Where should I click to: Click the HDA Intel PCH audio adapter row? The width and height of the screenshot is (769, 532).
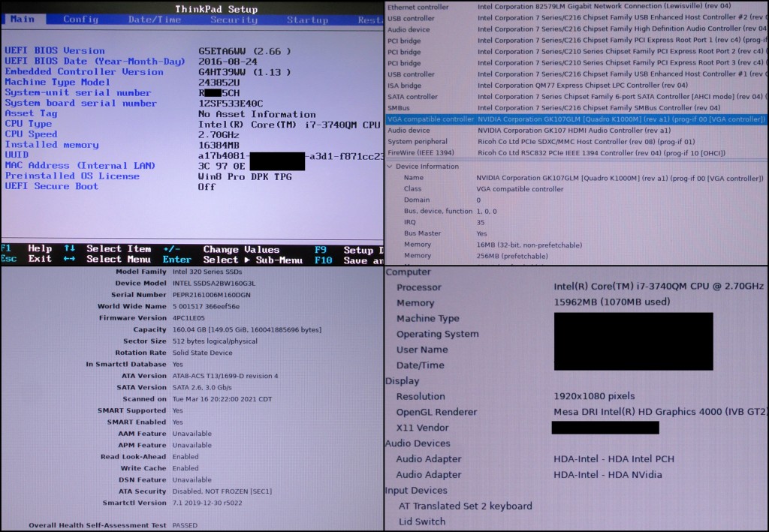(x=576, y=459)
